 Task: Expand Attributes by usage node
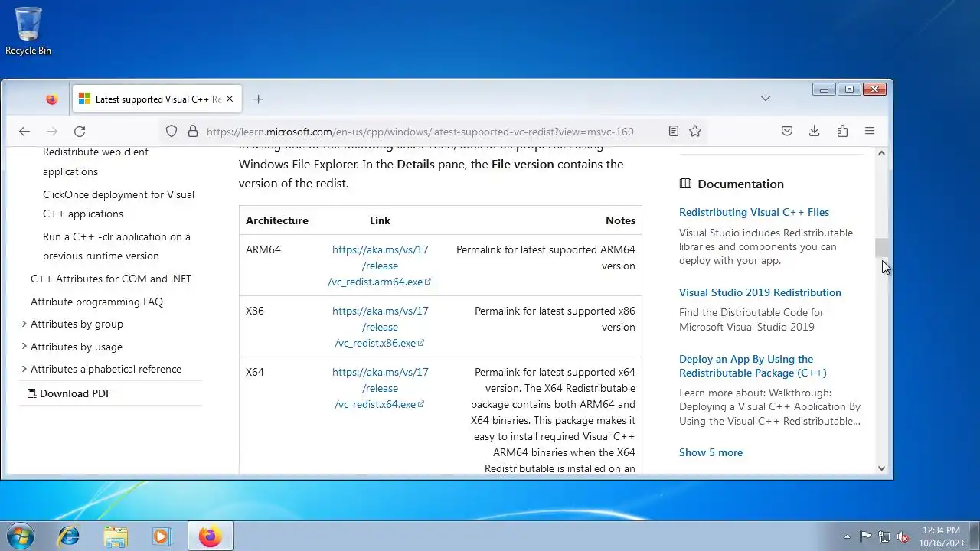point(73,347)
